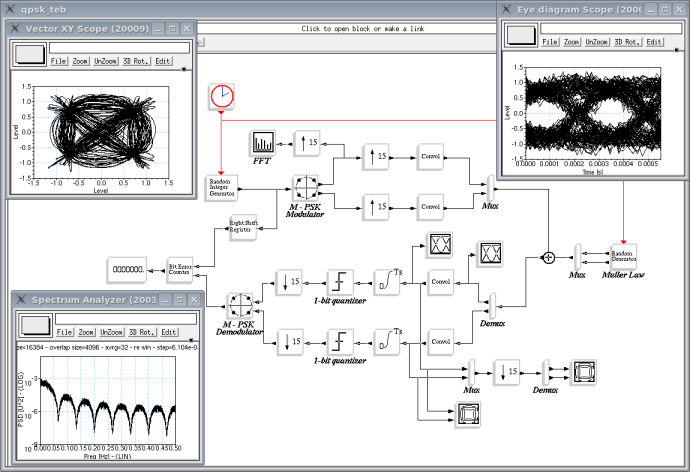Screen dimensions: 690x472
Task: Open the Muller Law Random Generator block
Action: click(x=623, y=257)
